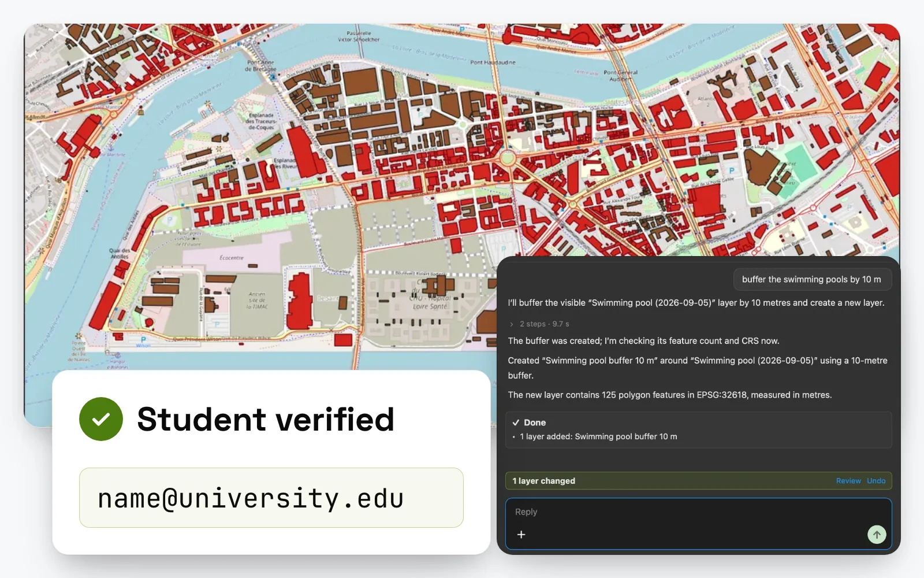Select the "Student verified" heading

266,419
